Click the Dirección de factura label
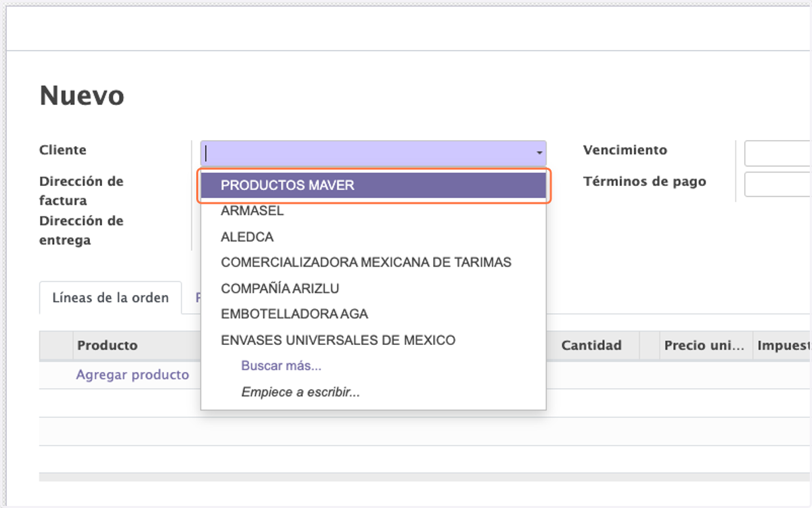The width and height of the screenshot is (812, 508). click(81, 191)
